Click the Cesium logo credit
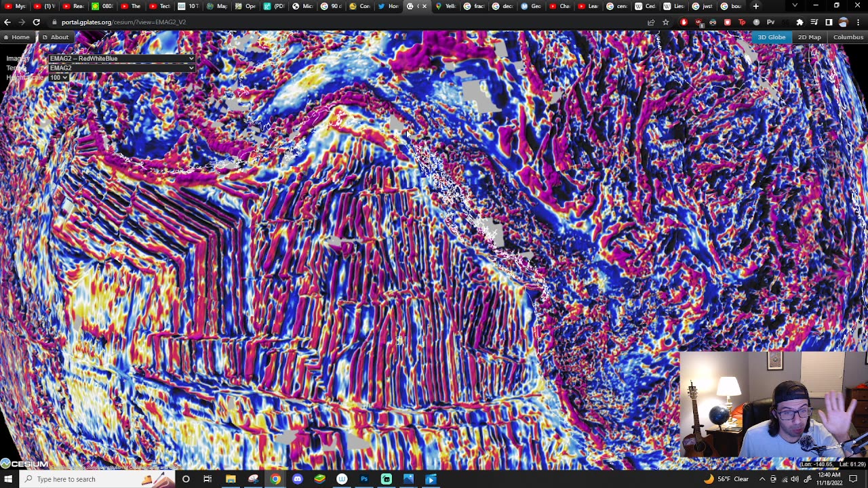Viewport: 868px width, 488px height. [x=24, y=464]
